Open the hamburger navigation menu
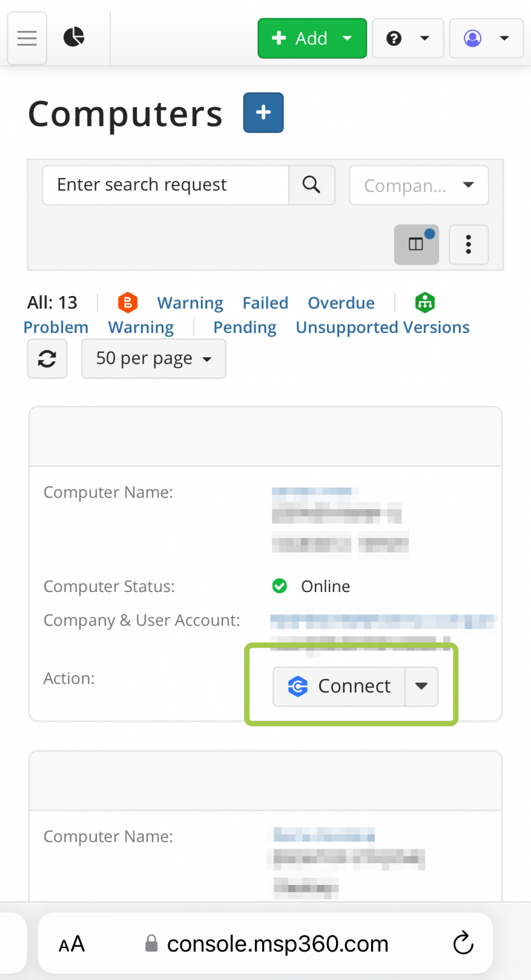Viewport: 531px width, 980px height. click(x=26, y=38)
